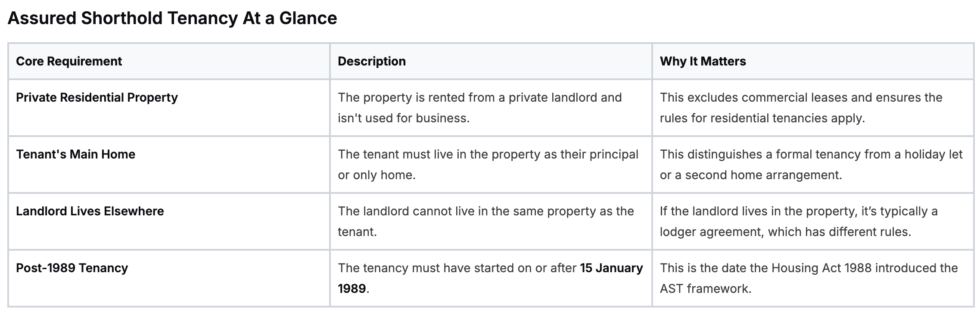Click the 'AST framework.' text
The image size is (980, 320).
[x=705, y=289]
